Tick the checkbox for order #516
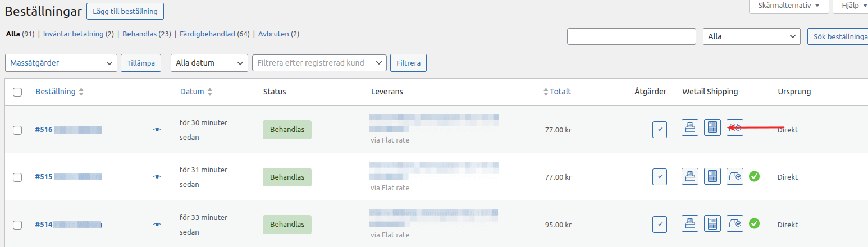This screenshot has height=247, width=868. pyautogui.click(x=17, y=130)
